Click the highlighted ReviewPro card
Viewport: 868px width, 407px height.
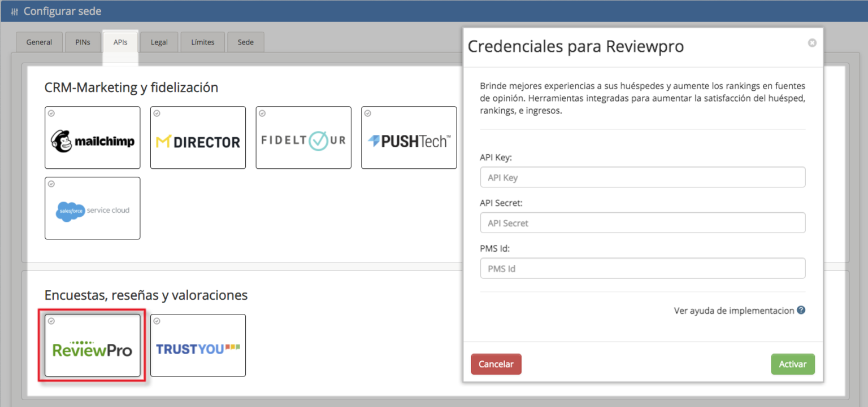92,345
